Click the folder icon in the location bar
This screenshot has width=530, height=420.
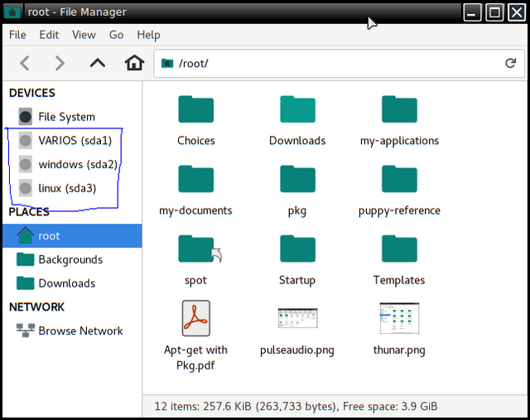coord(167,63)
